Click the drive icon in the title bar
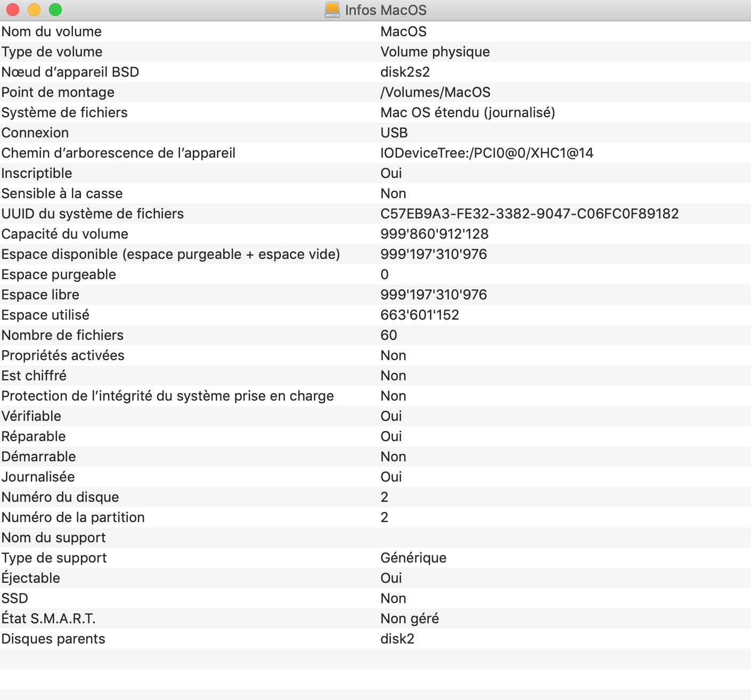The height and width of the screenshot is (700, 751). point(332,10)
